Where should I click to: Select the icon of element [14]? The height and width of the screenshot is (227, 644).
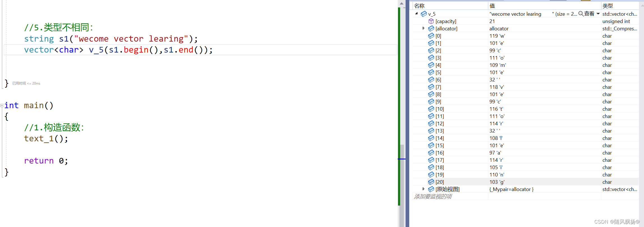[431, 138]
